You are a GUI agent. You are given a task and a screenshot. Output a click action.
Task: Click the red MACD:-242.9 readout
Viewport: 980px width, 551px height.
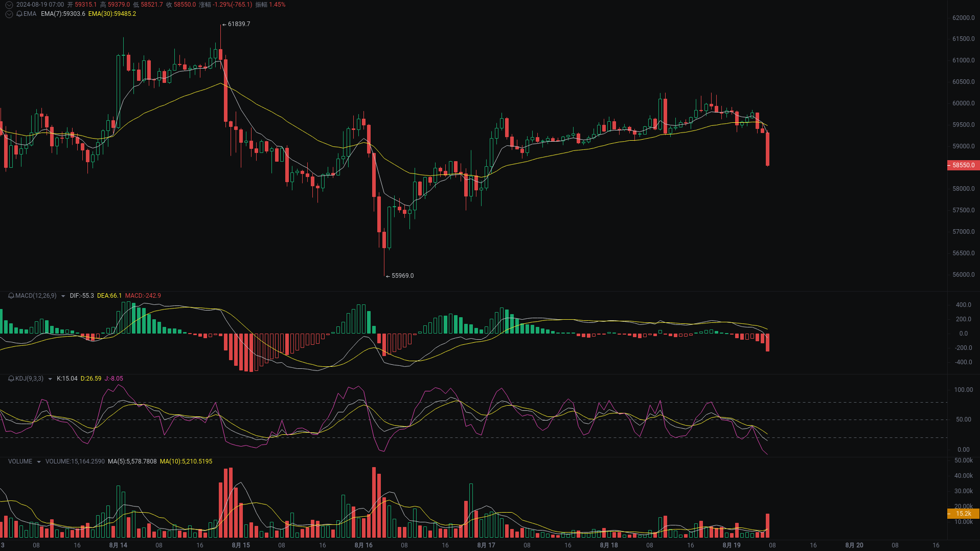[x=143, y=296]
